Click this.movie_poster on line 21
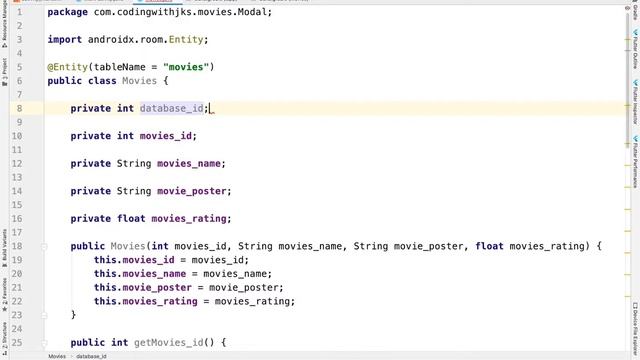Image resolution: width=640 pixels, height=360 pixels. 142,287
